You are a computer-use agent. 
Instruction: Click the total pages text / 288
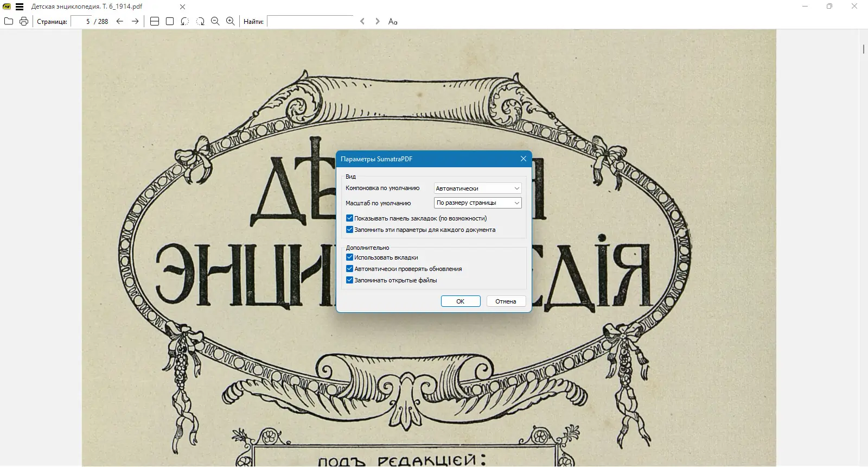click(x=101, y=22)
